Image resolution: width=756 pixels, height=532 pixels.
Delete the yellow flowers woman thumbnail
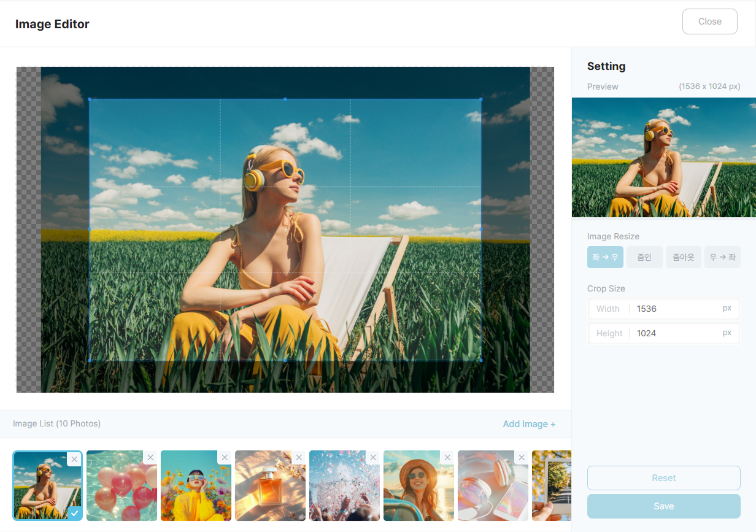tap(225, 458)
